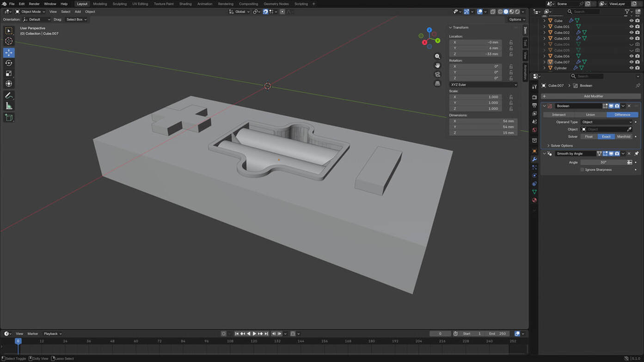Click the Smooth by Angle value slider
Image resolution: width=644 pixels, height=362 pixels.
click(x=603, y=163)
